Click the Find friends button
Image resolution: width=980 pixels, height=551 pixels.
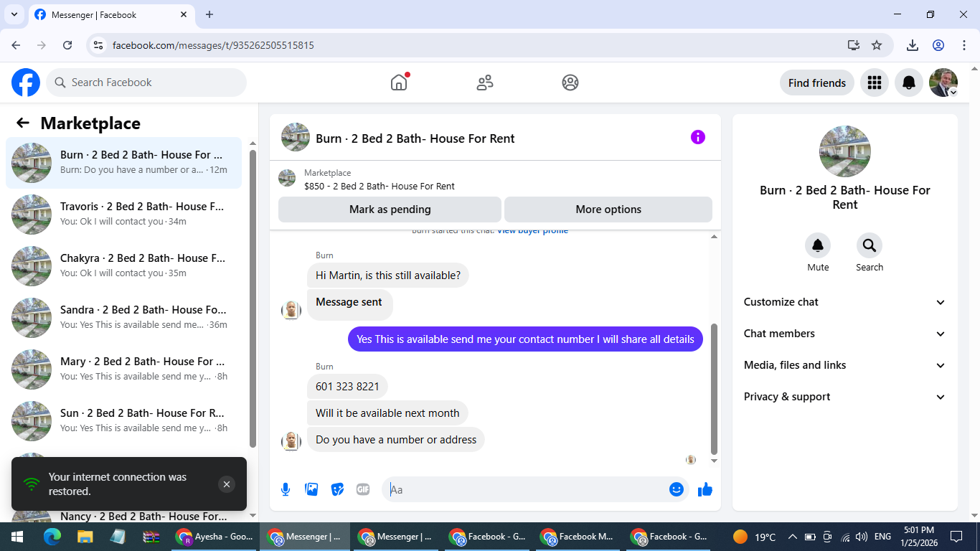click(x=817, y=83)
